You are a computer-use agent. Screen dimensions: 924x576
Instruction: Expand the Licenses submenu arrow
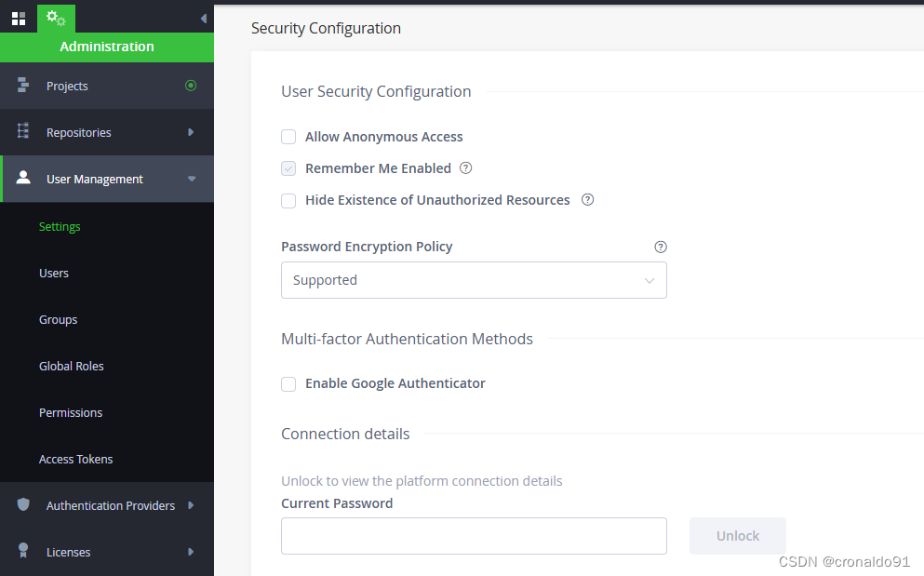[191, 552]
